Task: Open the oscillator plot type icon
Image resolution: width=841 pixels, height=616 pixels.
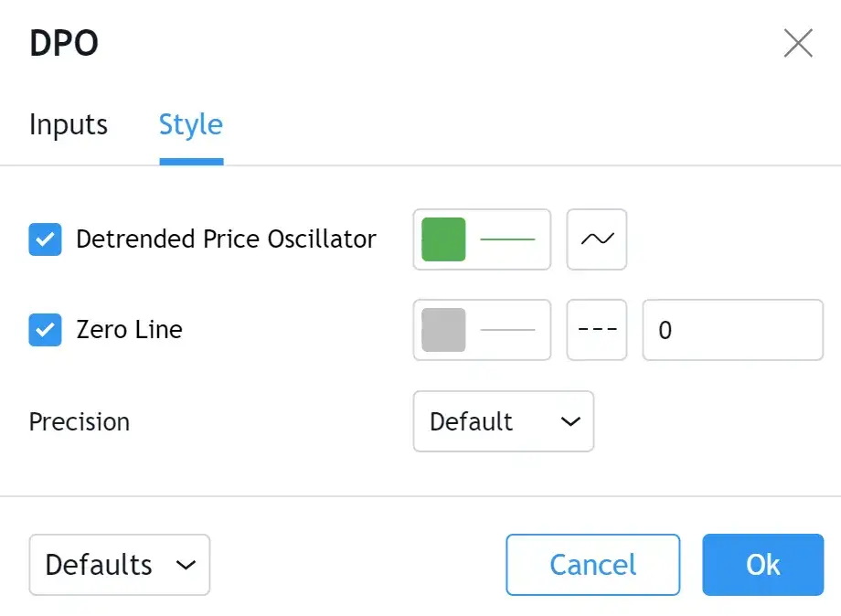Action: 597,239
